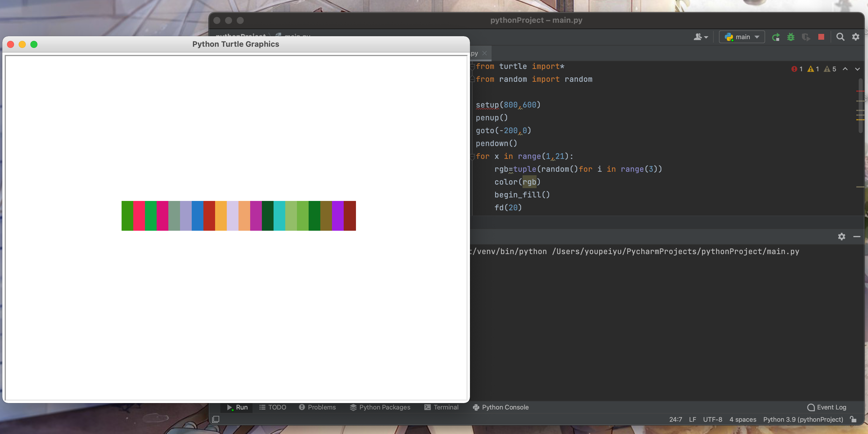868x434 pixels.
Task: Click the read-only lock status icon
Action: point(853,419)
